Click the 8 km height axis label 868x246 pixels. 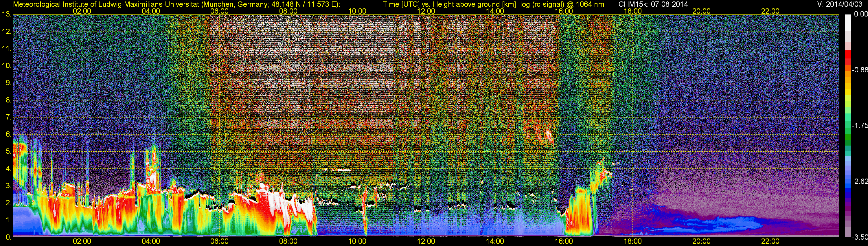tap(8, 100)
